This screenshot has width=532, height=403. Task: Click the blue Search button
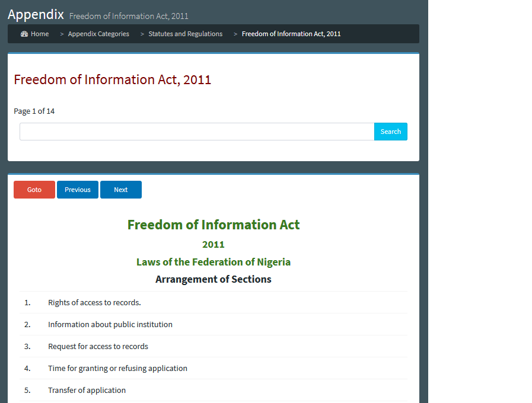(x=390, y=132)
